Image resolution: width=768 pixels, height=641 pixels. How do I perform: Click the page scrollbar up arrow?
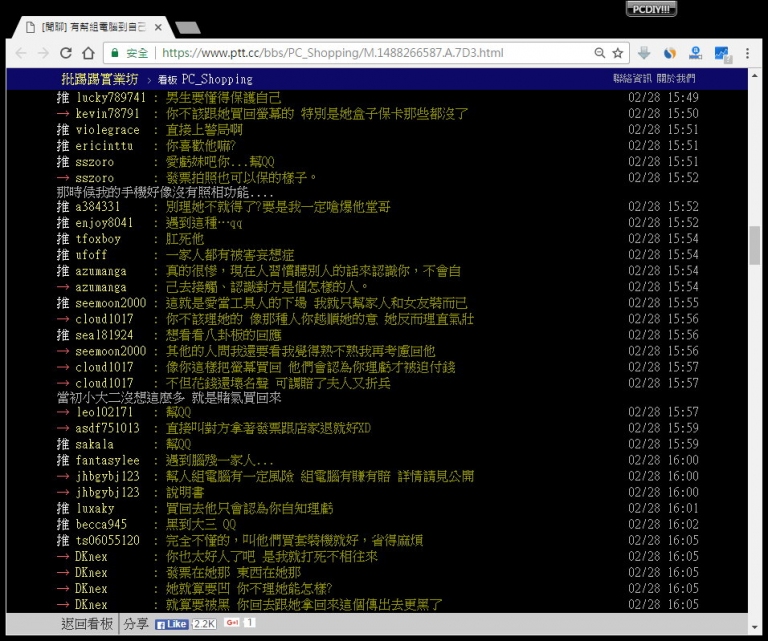point(754,76)
